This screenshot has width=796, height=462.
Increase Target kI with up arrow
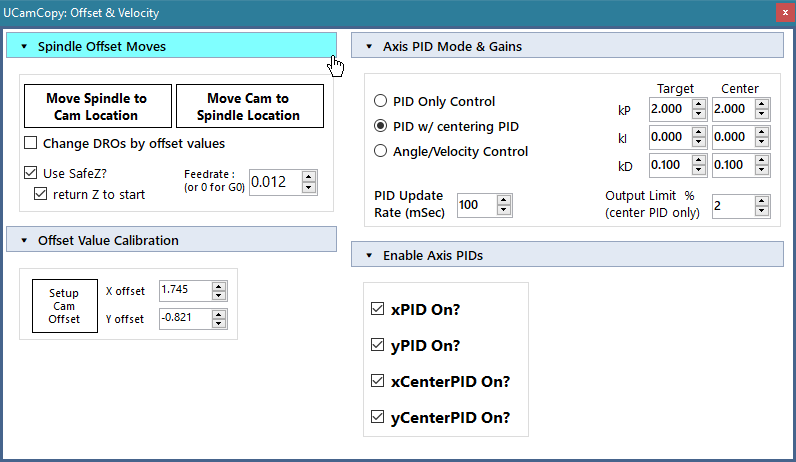click(699, 132)
